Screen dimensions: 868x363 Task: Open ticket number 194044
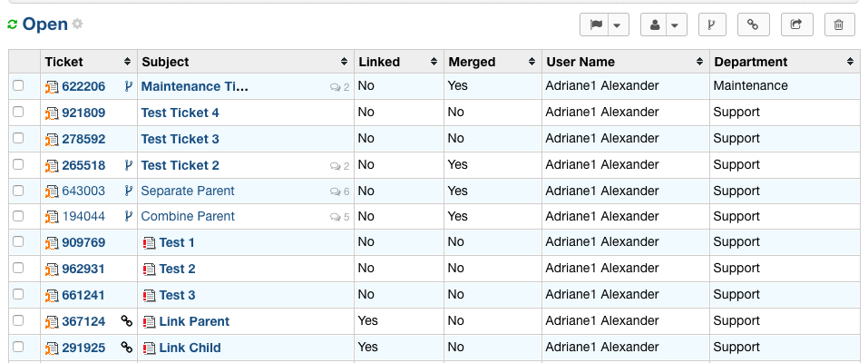click(83, 217)
